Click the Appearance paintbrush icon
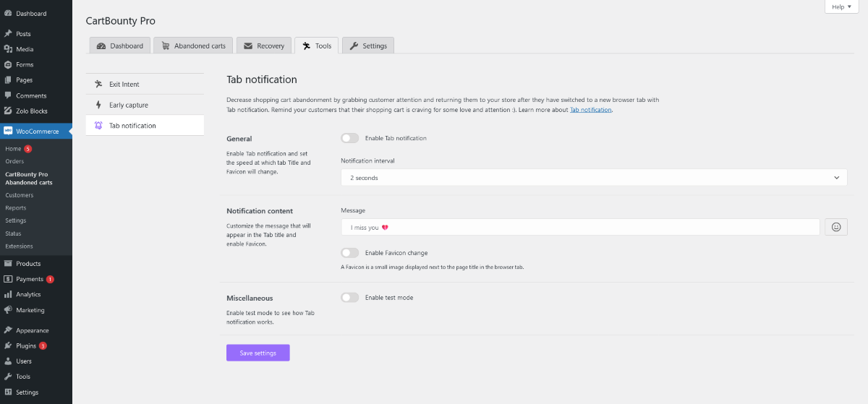Viewport: 868px width, 404px height. [7, 330]
